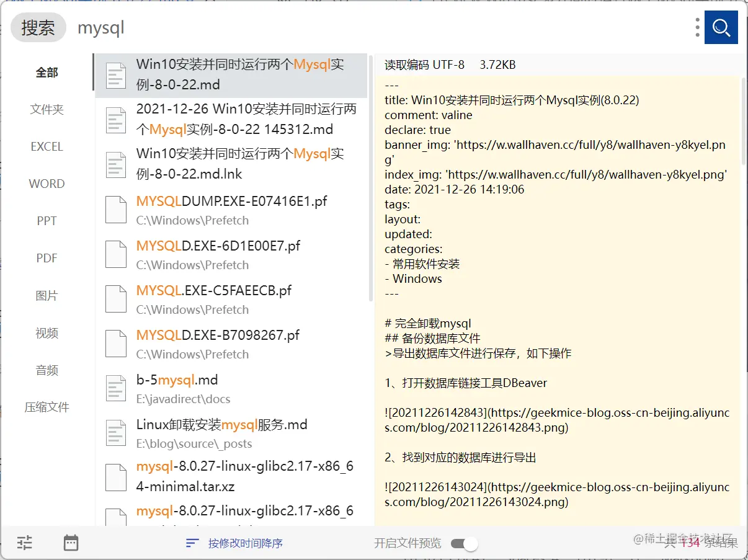The image size is (748, 560).
Task: Switch to the EXCEL filter tab
Action: coord(47,147)
